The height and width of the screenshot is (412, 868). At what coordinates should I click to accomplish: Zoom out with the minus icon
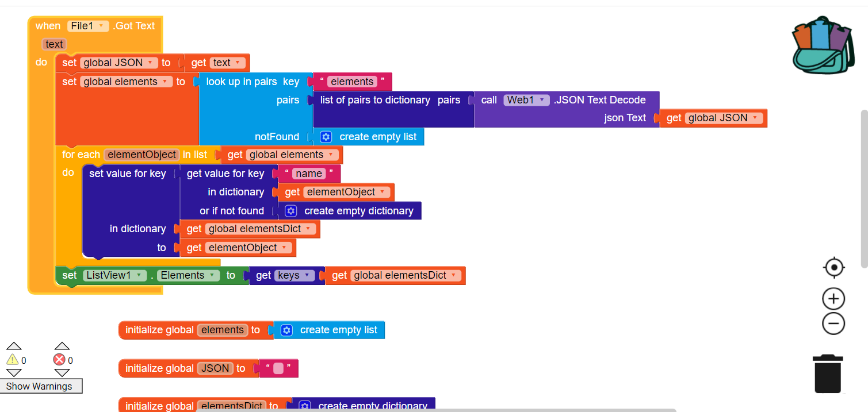coord(833,323)
